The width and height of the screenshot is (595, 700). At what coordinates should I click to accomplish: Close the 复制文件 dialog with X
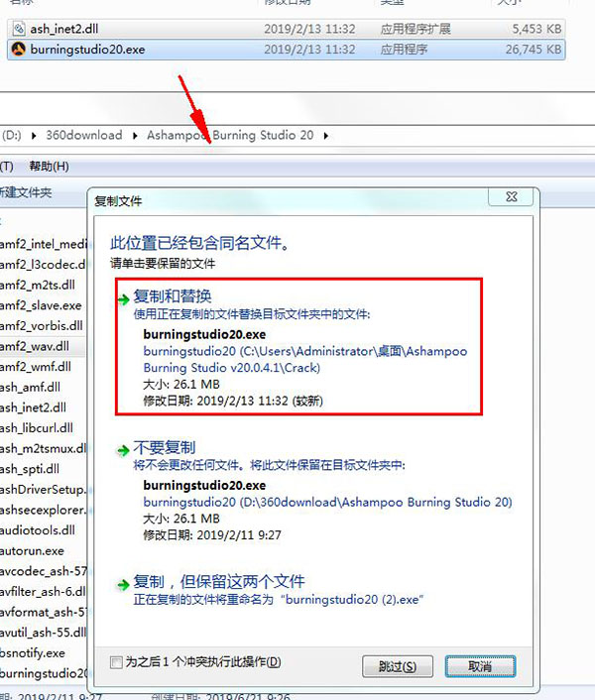(x=512, y=198)
